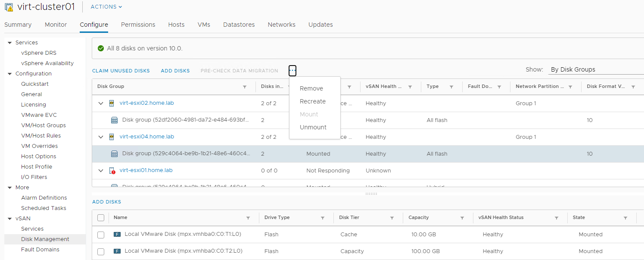Open the virt-esxi04.home.lab host link

(x=147, y=137)
